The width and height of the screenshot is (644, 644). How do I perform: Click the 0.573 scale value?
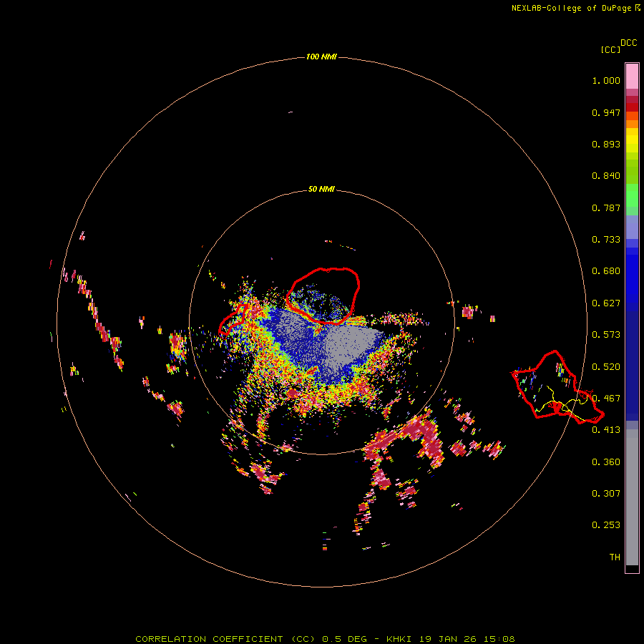click(x=606, y=335)
